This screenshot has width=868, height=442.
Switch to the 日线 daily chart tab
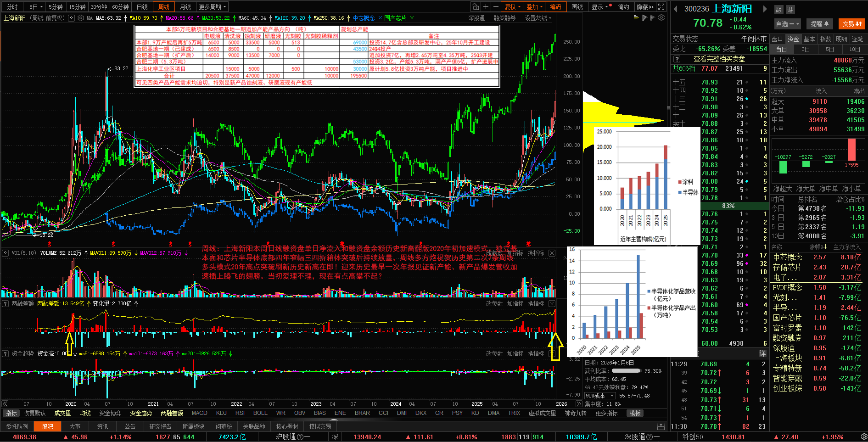142,7
